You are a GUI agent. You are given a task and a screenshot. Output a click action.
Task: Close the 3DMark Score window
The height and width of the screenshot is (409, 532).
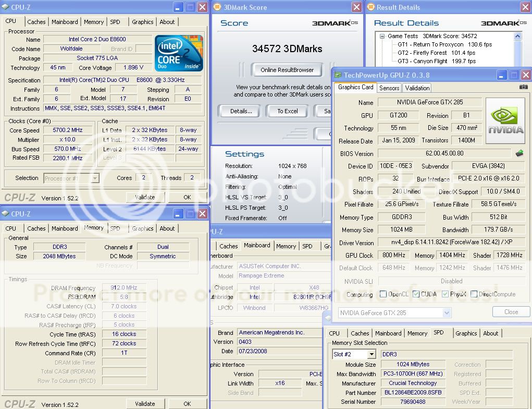click(x=356, y=7)
